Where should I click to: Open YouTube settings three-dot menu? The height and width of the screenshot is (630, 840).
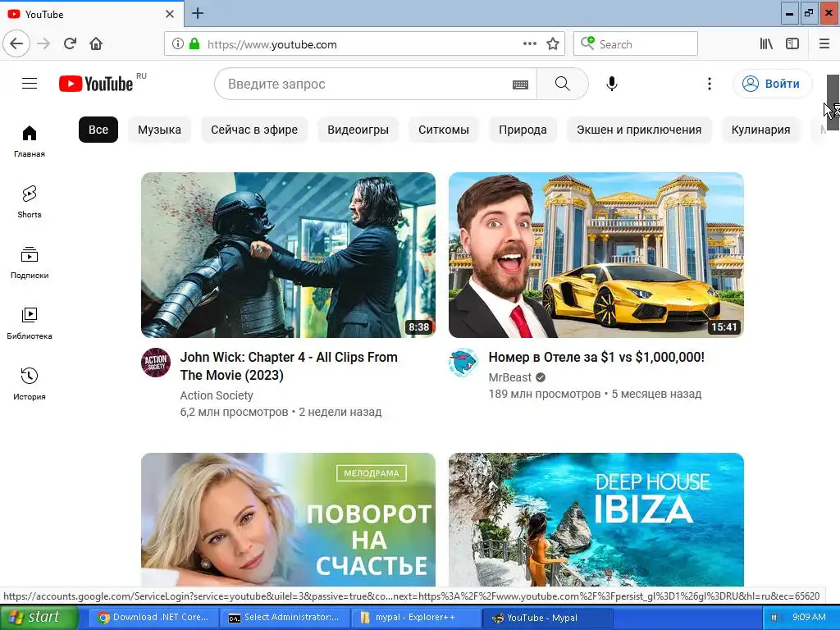[x=710, y=84]
